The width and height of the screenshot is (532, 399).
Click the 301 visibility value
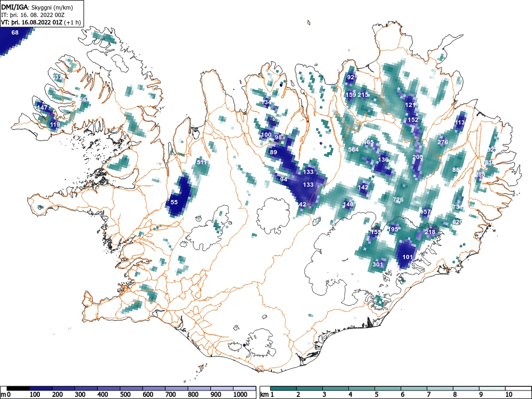click(378, 264)
